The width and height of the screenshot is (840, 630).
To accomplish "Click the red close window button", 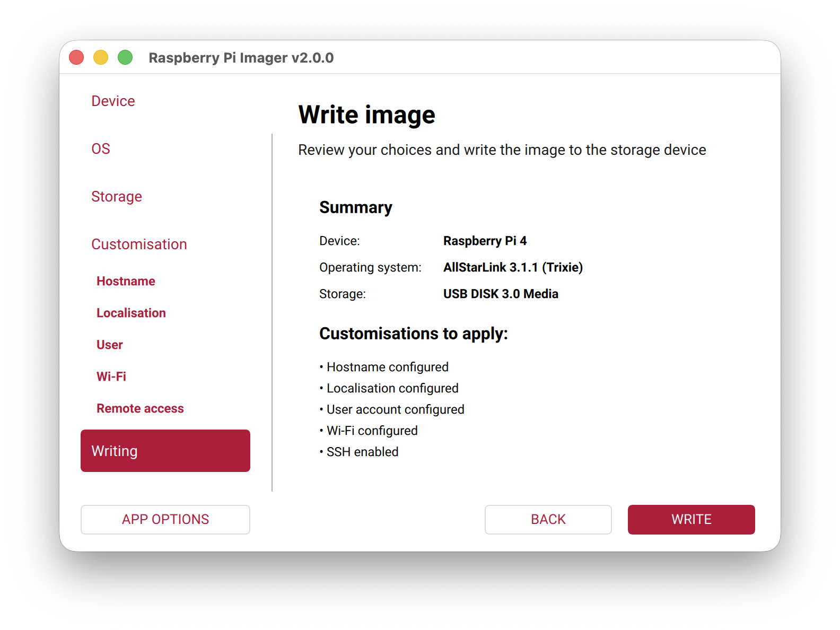I will pos(76,57).
